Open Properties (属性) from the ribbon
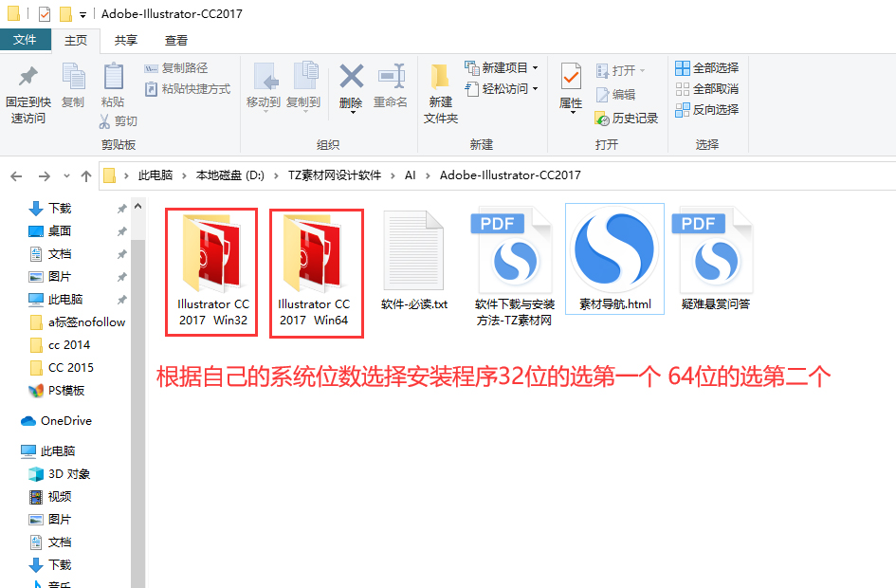Viewport: 896px width, 588px height. (571, 87)
